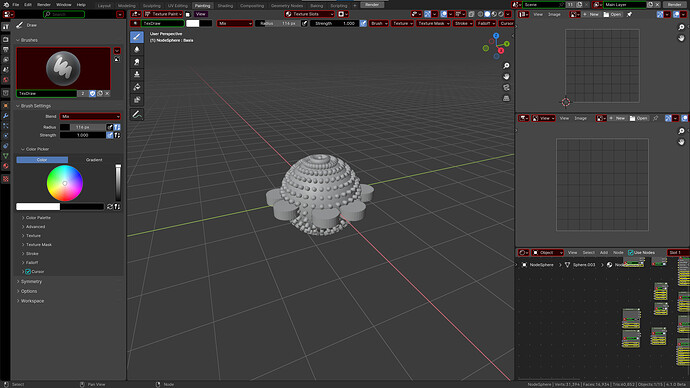Select material preview shading mode
The width and height of the screenshot is (690, 388).
pyautogui.click(x=494, y=15)
